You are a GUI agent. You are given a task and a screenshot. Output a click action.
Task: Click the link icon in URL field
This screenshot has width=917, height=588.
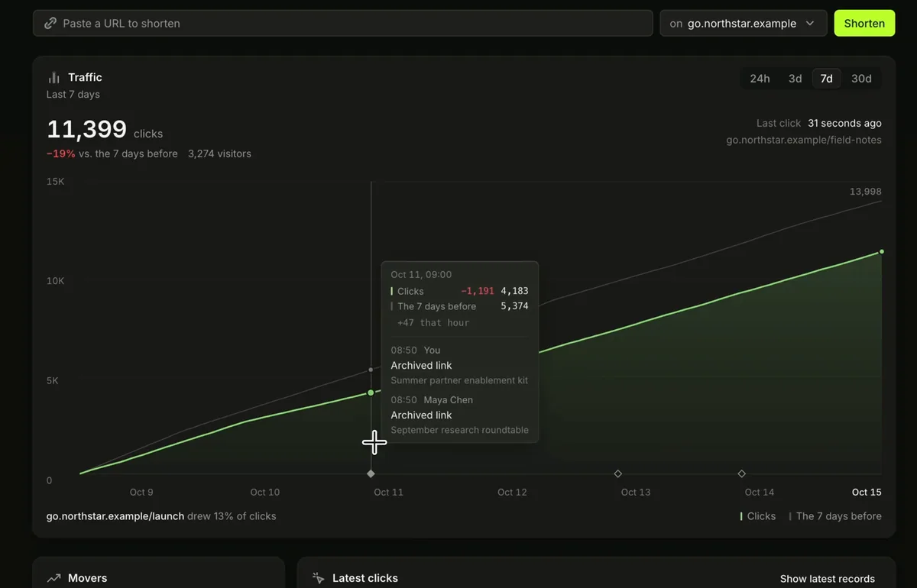click(50, 24)
